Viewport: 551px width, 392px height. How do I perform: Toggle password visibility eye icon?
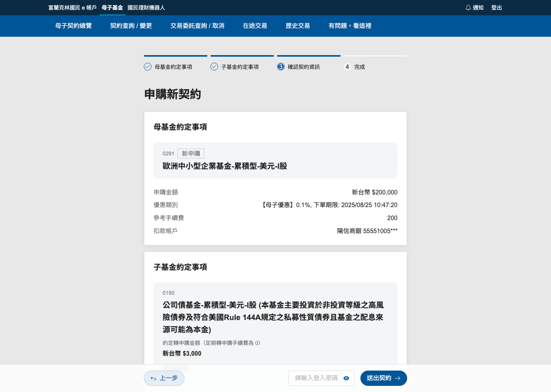point(346,378)
